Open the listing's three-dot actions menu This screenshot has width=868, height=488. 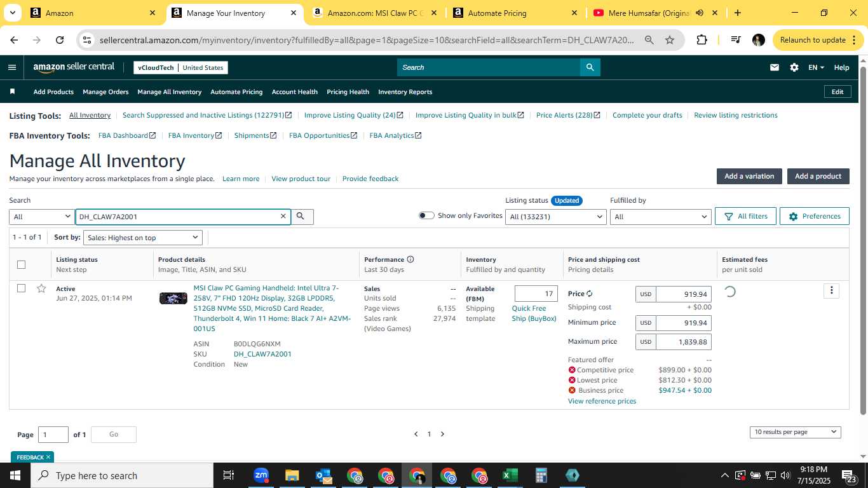[831, 290]
